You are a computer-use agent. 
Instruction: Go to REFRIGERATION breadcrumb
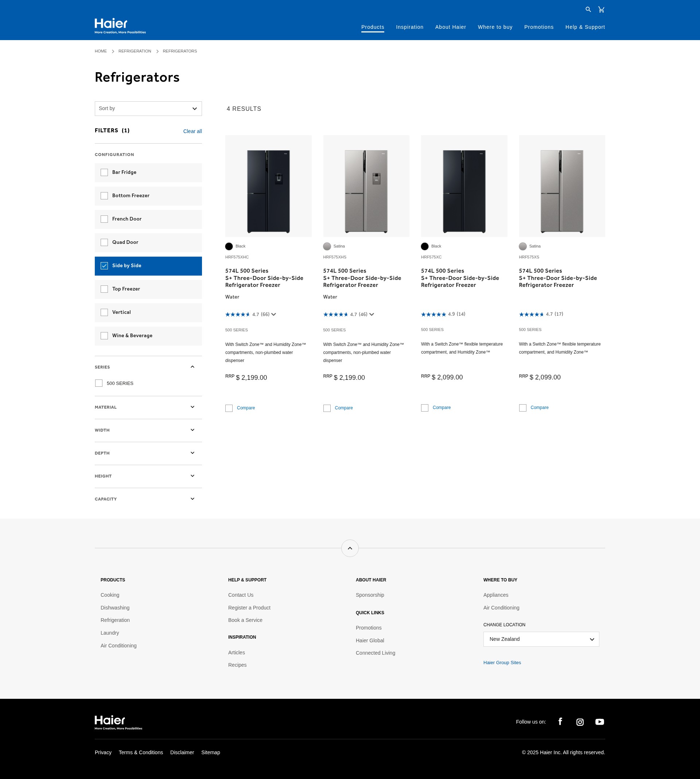click(x=135, y=51)
